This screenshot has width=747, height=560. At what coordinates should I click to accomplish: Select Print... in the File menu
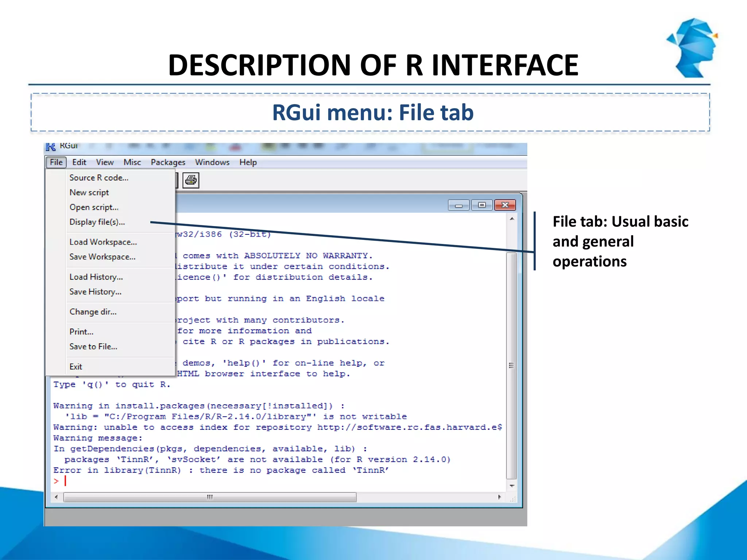pos(111,332)
